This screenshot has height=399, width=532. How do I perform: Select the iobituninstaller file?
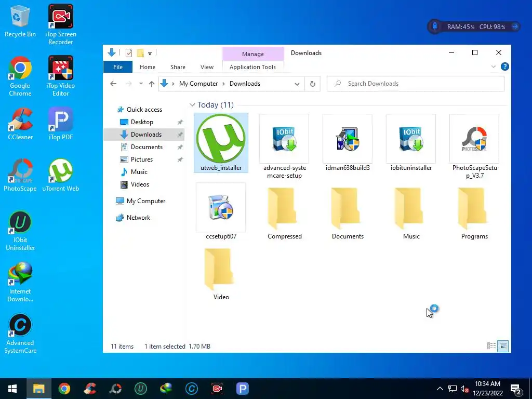click(411, 143)
